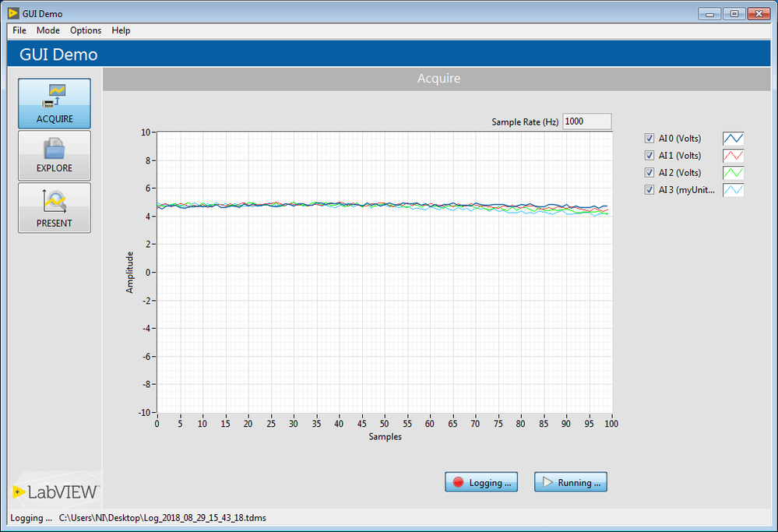Open the EXPLORE mode panel
Screen dimensions: 778x532
pyautogui.click(x=55, y=156)
